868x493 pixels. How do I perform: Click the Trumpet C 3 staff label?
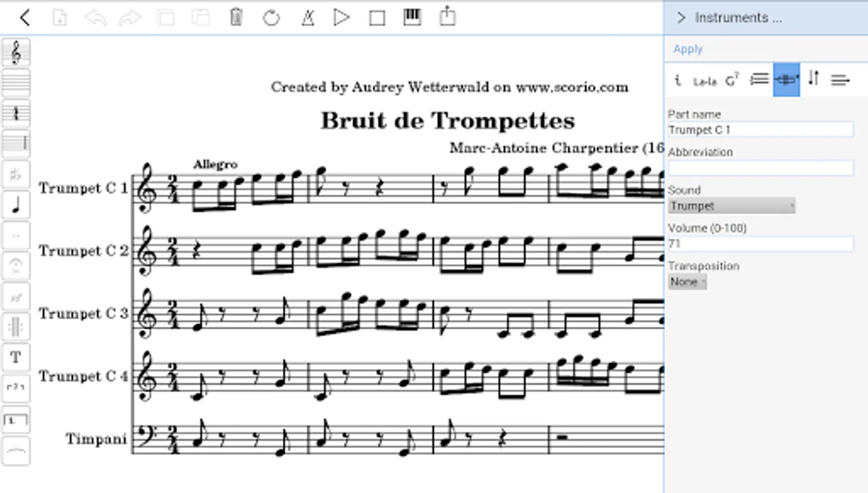click(83, 314)
